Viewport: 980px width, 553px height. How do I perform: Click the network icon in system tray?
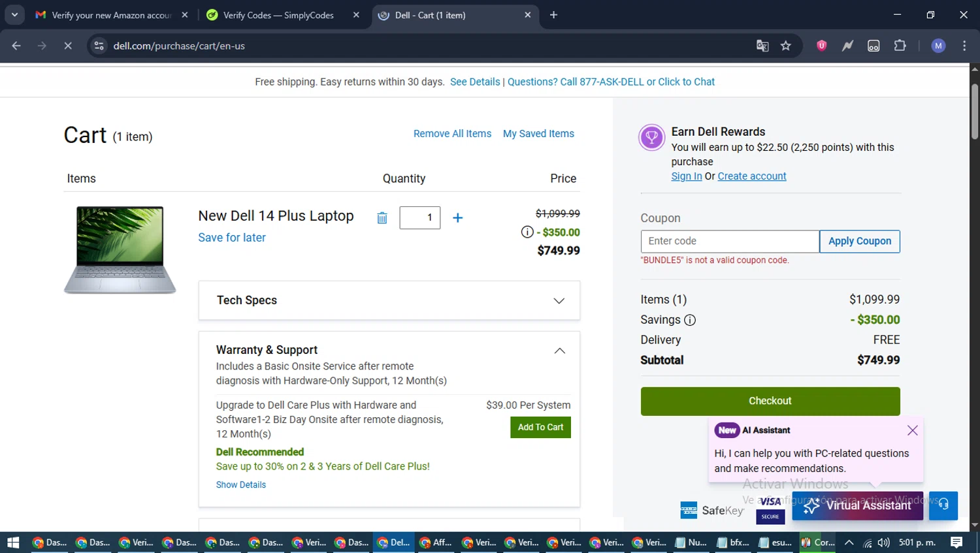tap(867, 543)
